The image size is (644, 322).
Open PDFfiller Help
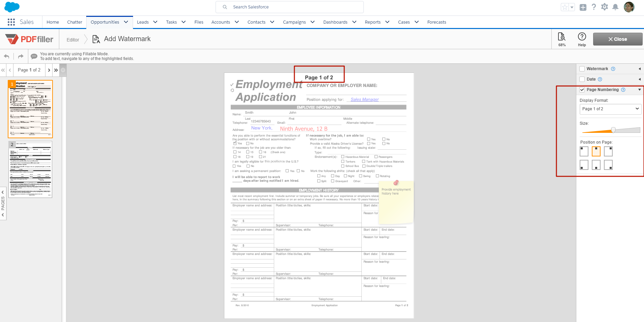582,39
